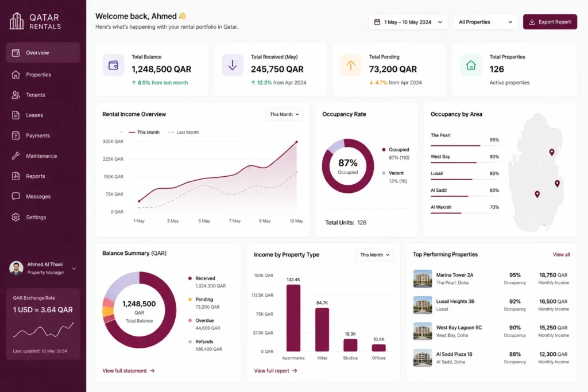Click the southern-central map pin on Qatar map
Viewport: 588px width, 392px height.
click(x=537, y=194)
